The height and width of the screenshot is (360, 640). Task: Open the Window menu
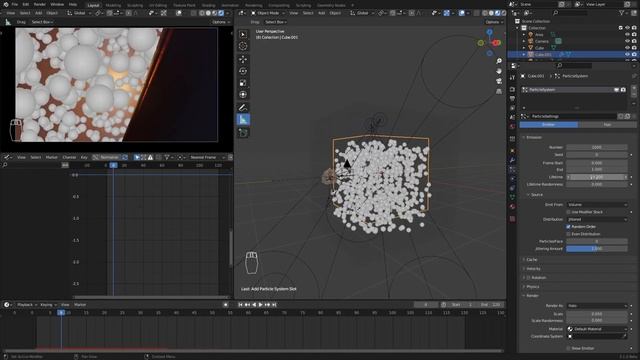click(57, 4)
